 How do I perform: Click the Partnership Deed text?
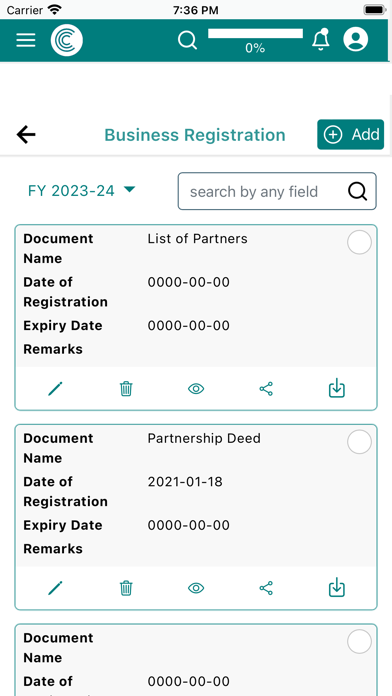(204, 439)
